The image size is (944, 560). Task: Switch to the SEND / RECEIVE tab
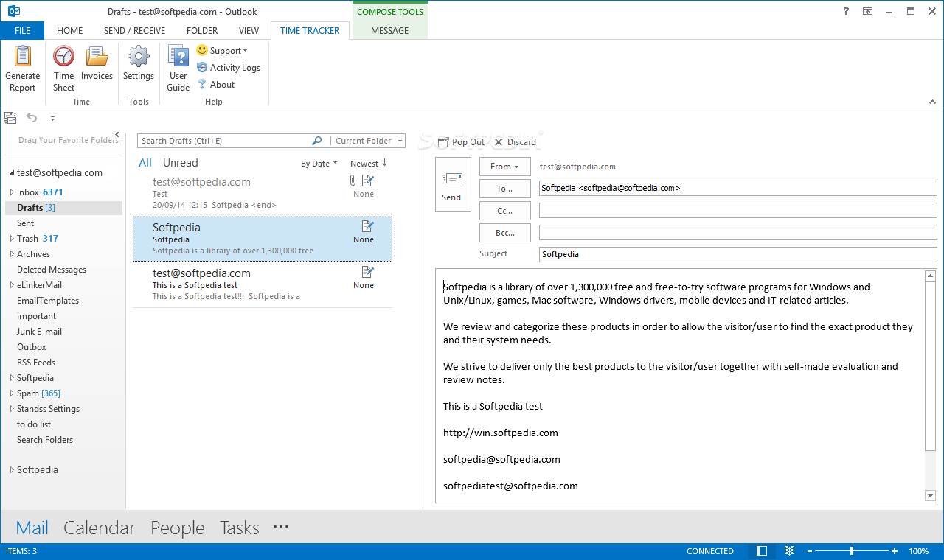click(134, 30)
